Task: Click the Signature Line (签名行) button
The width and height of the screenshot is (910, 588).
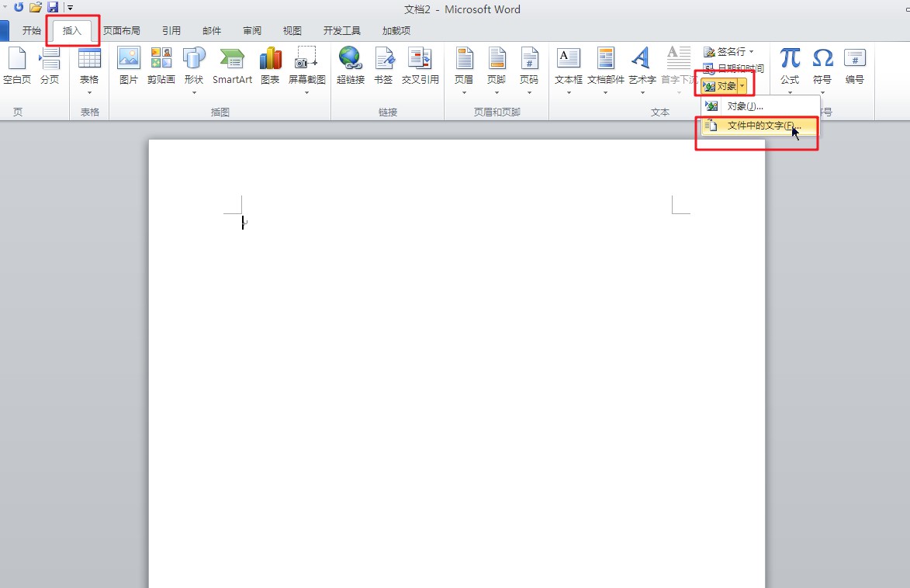Action: tap(725, 52)
